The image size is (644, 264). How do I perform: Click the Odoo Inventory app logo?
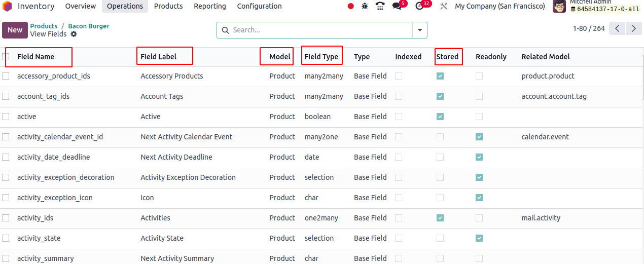click(8, 7)
